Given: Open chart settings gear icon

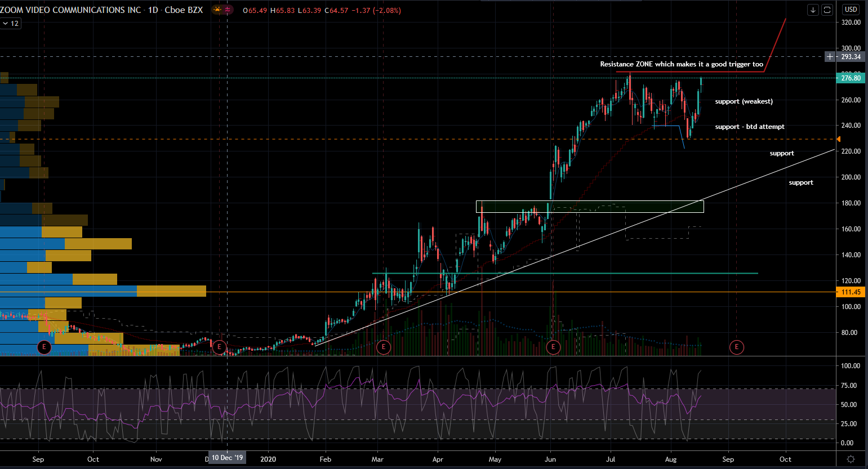Looking at the screenshot, I should (851, 459).
